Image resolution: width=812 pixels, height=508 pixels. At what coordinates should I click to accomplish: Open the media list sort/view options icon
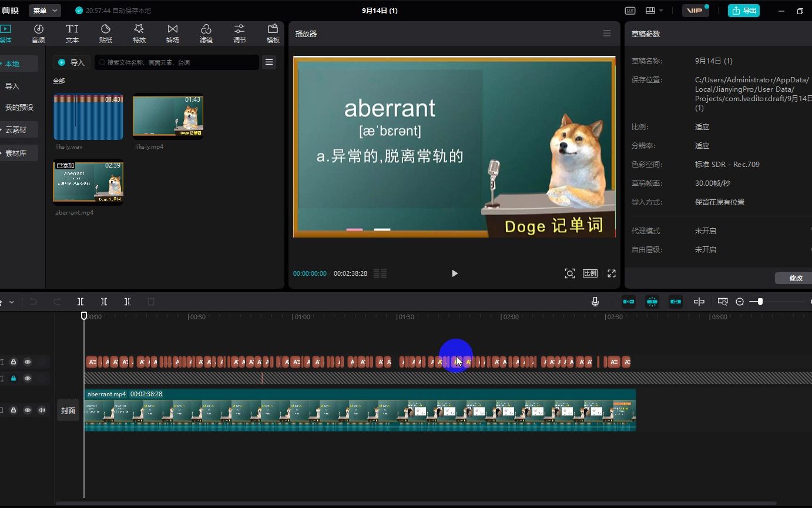tap(269, 62)
